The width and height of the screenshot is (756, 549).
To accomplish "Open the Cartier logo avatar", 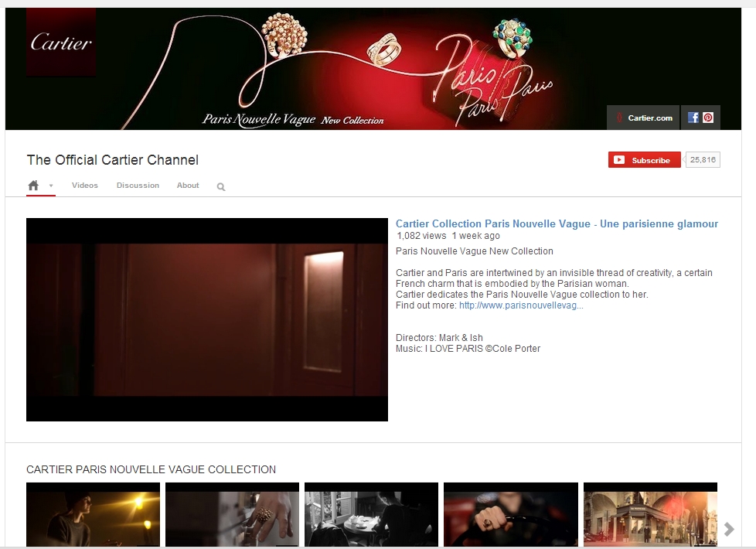I will point(61,43).
